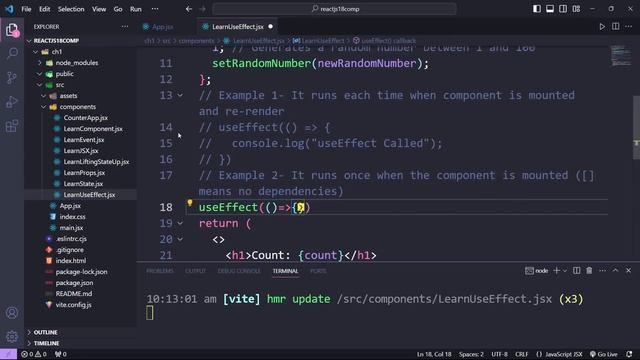Toggle the bottom panel layout icon
This screenshot has width=640, height=360.
(x=550, y=9)
